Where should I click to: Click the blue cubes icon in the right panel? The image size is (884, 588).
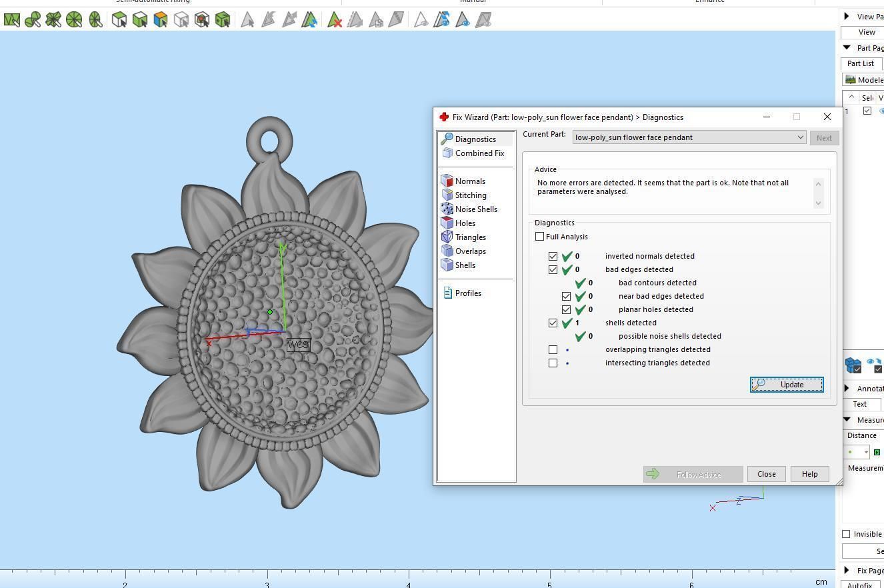pos(853,365)
